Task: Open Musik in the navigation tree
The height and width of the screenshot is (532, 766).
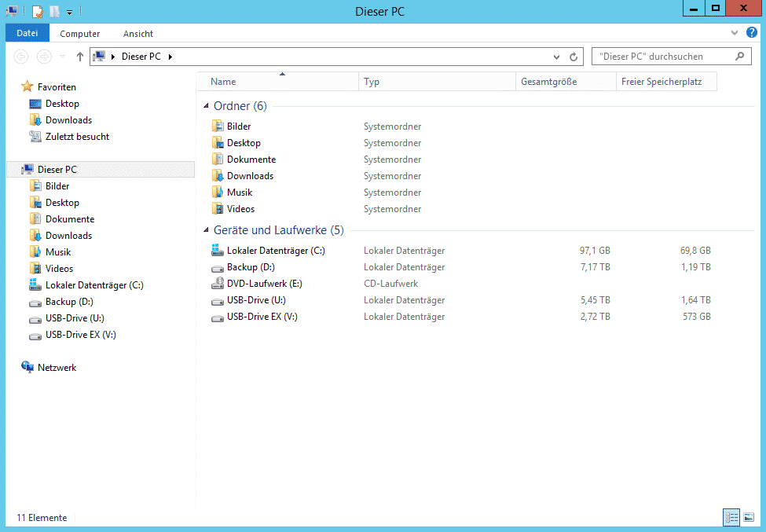Action: pos(58,252)
